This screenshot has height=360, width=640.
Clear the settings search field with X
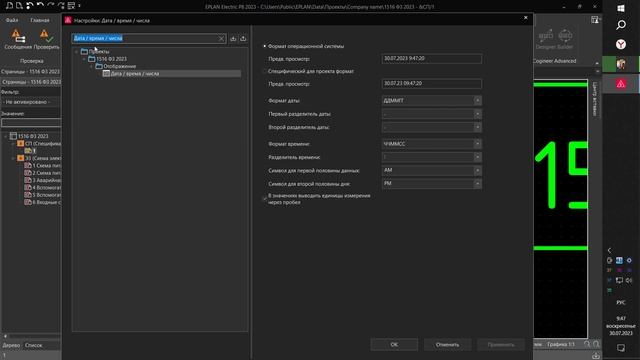click(x=221, y=38)
